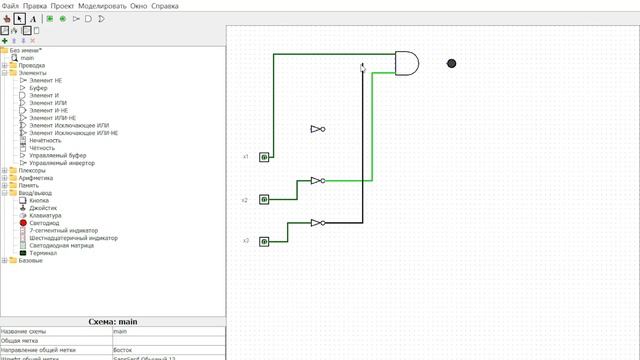Select the Poke (hand) tool
640x360 pixels.
pos(7,19)
